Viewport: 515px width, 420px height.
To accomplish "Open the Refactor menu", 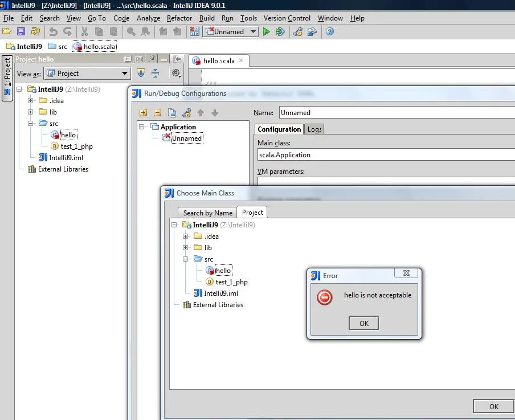I will click(179, 18).
